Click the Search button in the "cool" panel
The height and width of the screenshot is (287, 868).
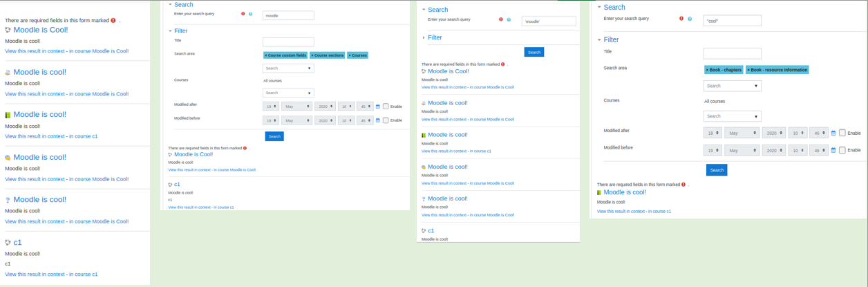(x=717, y=170)
